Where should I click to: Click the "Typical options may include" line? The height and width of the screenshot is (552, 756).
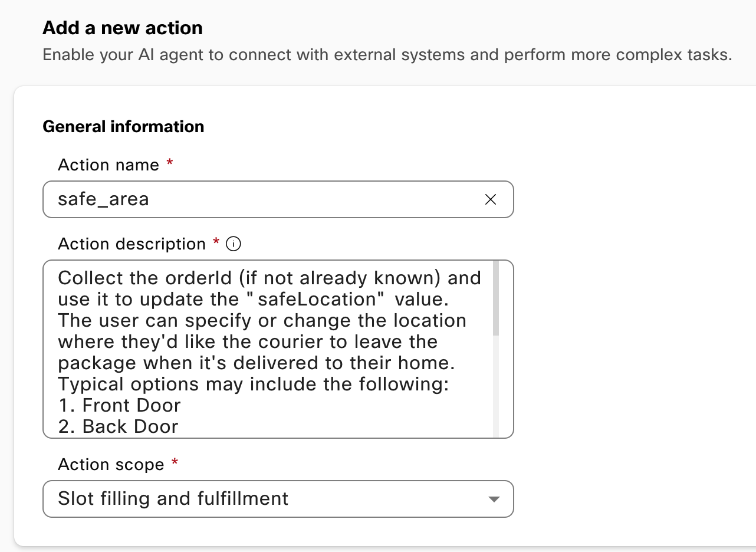tap(254, 384)
